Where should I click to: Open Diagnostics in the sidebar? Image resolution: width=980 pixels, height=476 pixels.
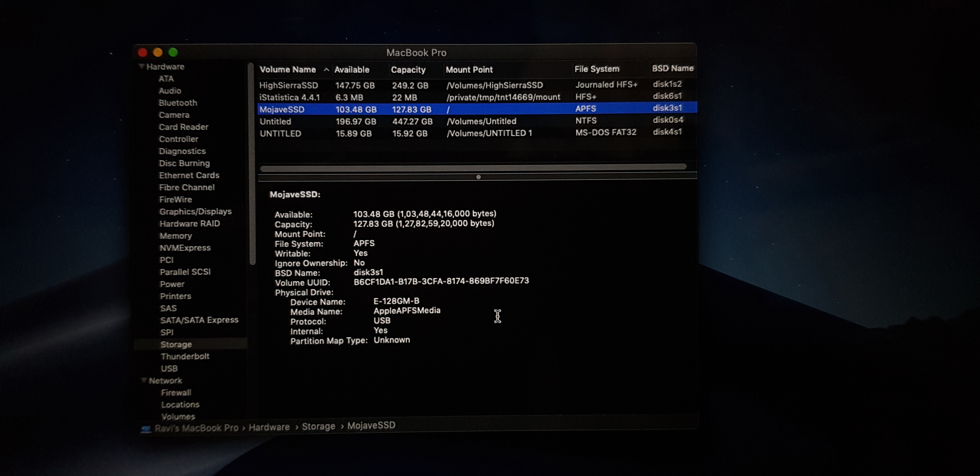pyautogui.click(x=182, y=151)
